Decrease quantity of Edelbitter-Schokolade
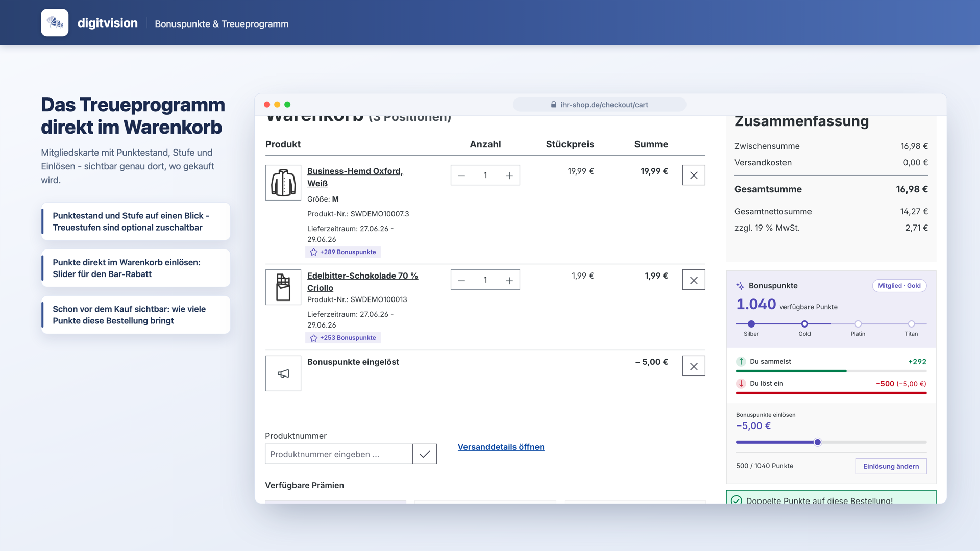The height and width of the screenshot is (551, 980). click(x=461, y=280)
